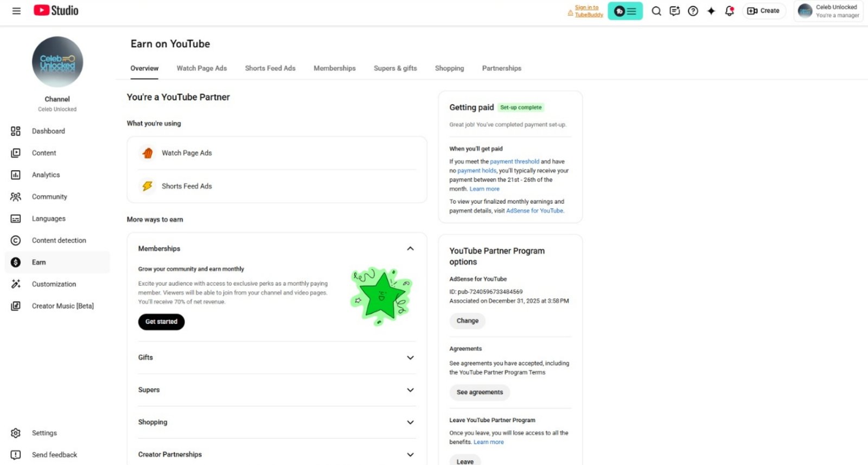Open the help question mark icon
This screenshot has width=868, height=465.
[693, 11]
